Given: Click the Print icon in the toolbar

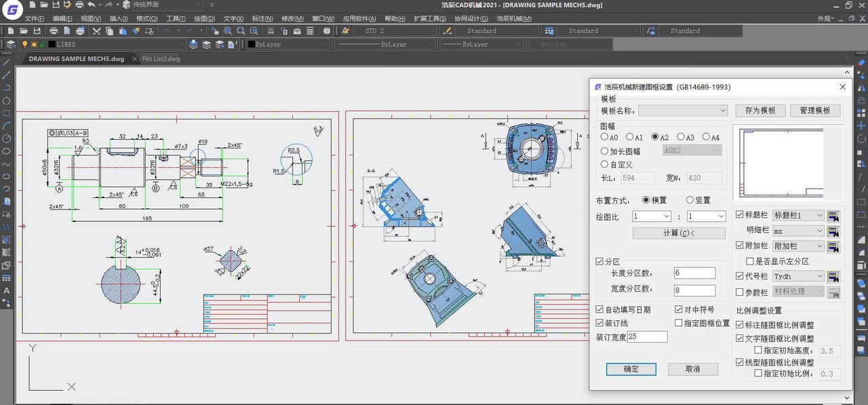Looking at the screenshot, I should point(52,30).
